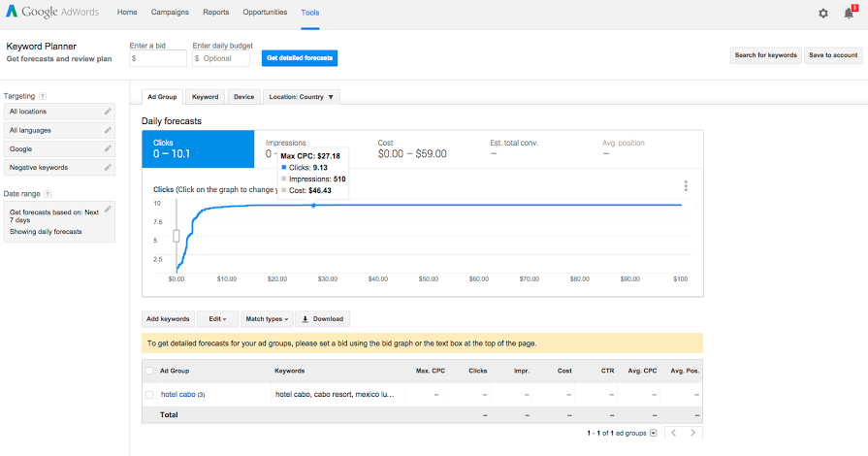
Task: Open the settings gear menu
Action: (x=823, y=13)
